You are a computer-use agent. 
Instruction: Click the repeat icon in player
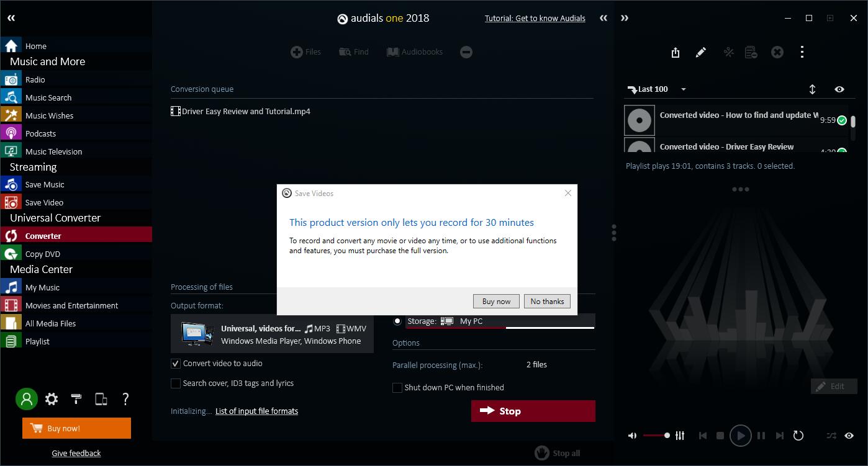pos(798,436)
